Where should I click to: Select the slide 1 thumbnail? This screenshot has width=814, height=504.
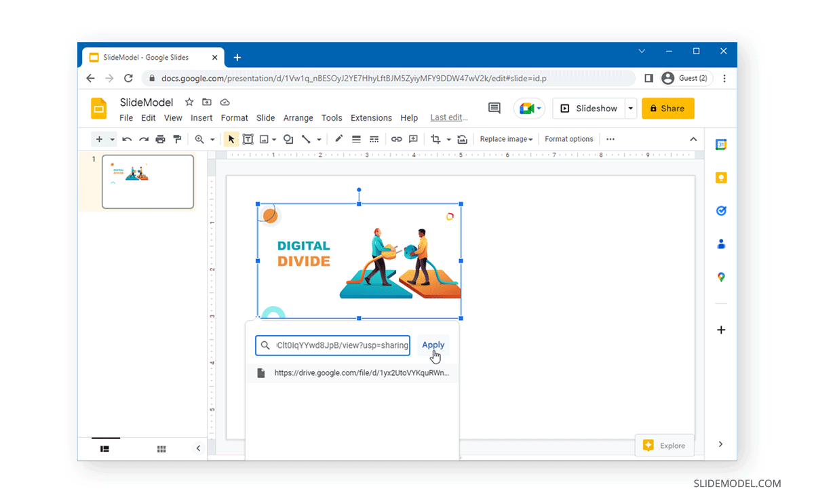[148, 181]
